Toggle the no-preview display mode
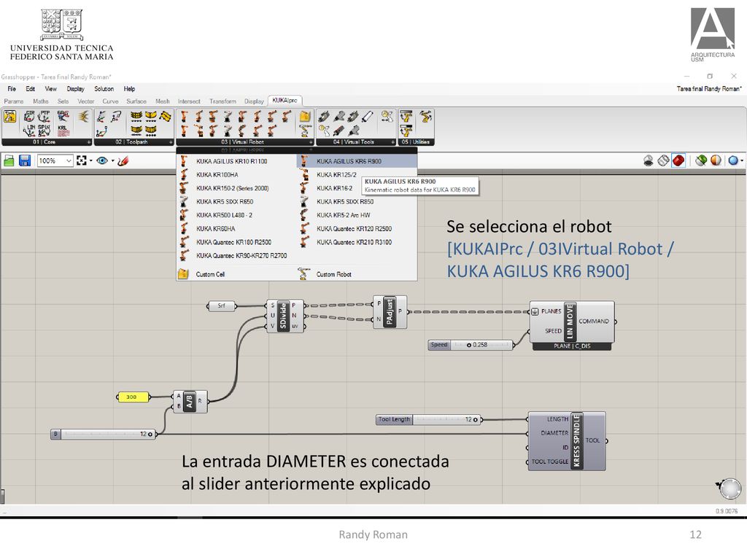Image resolution: width=747 pixels, height=560 pixels. coord(648,161)
